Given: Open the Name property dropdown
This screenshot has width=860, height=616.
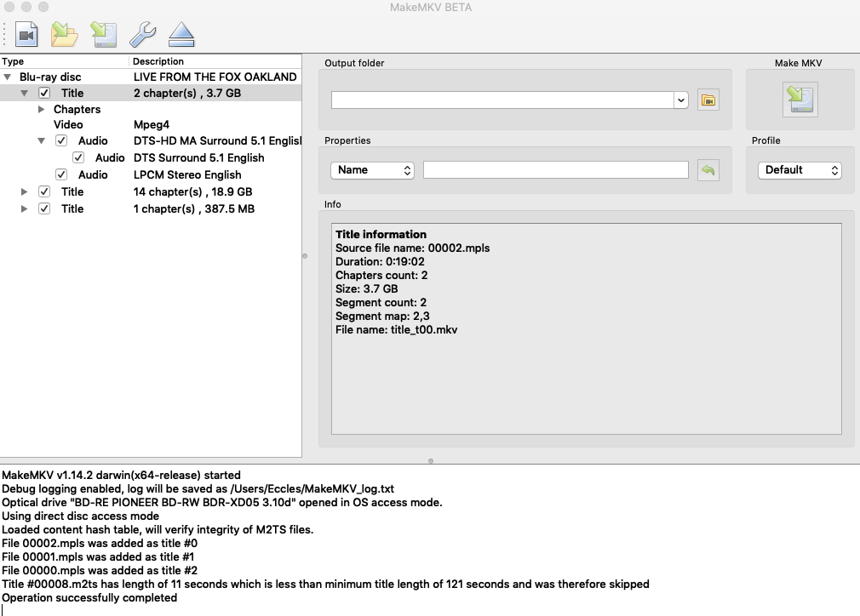Looking at the screenshot, I should click(x=372, y=170).
